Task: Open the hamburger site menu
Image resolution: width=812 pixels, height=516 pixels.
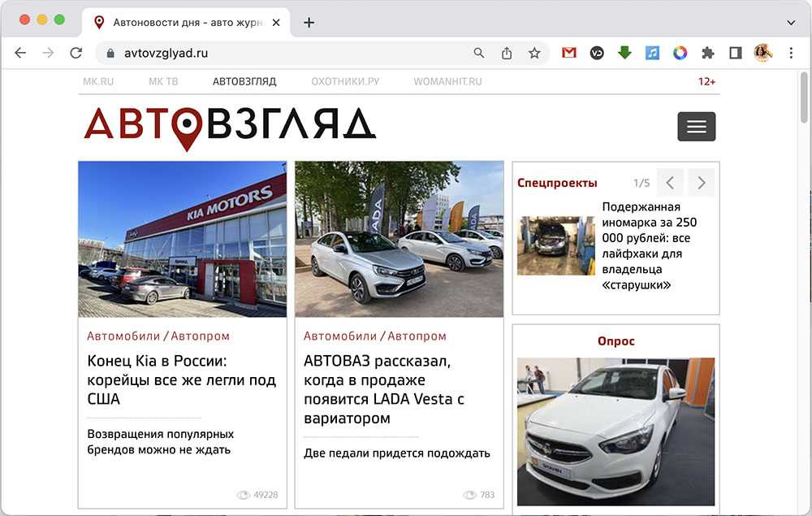Action: 696,127
